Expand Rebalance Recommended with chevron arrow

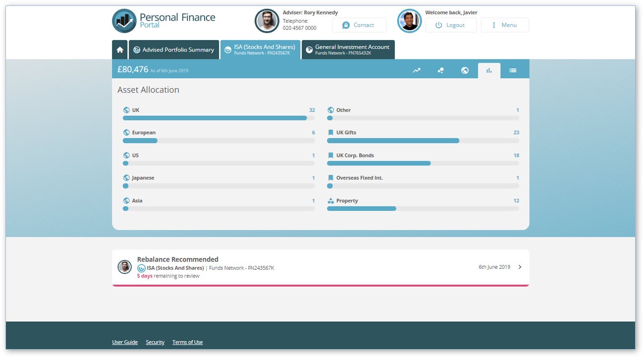(520, 267)
